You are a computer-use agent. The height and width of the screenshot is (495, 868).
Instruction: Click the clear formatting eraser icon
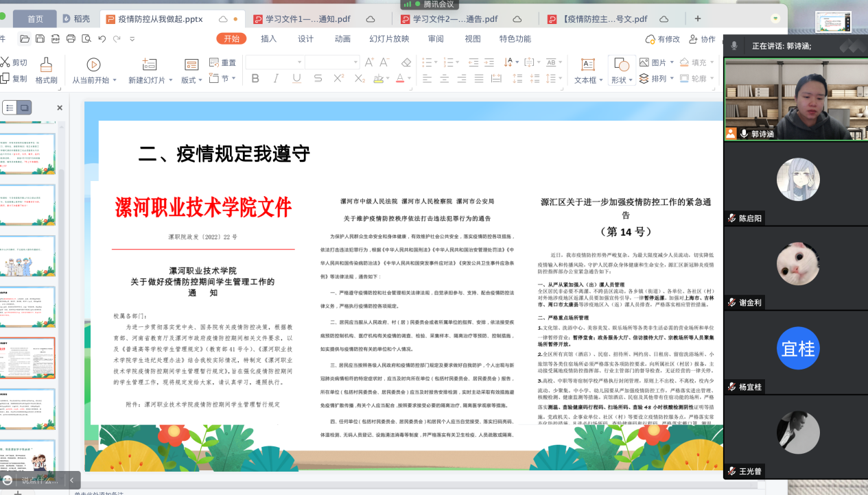point(406,62)
